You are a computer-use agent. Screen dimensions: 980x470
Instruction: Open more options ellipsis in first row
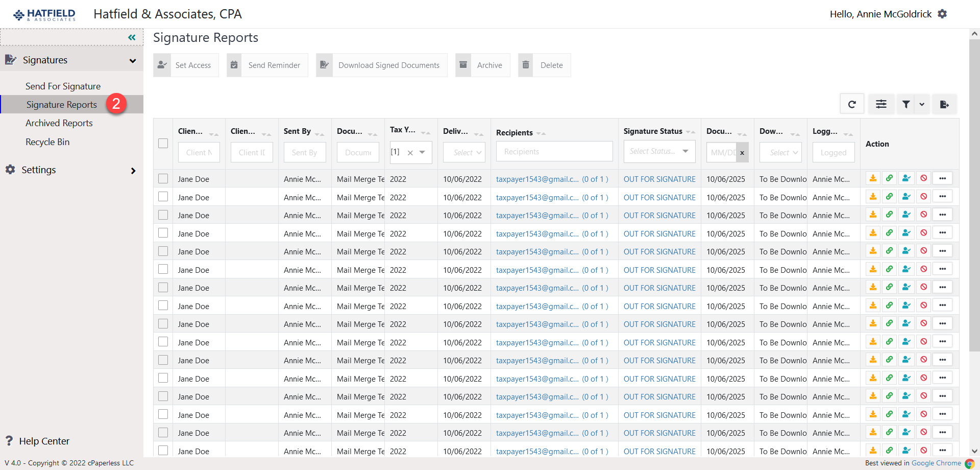pos(942,178)
